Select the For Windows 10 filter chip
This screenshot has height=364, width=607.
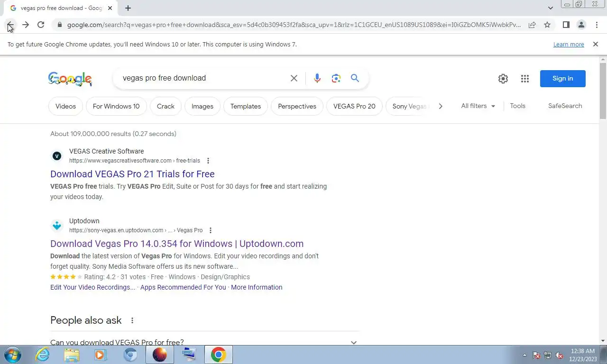click(x=116, y=106)
